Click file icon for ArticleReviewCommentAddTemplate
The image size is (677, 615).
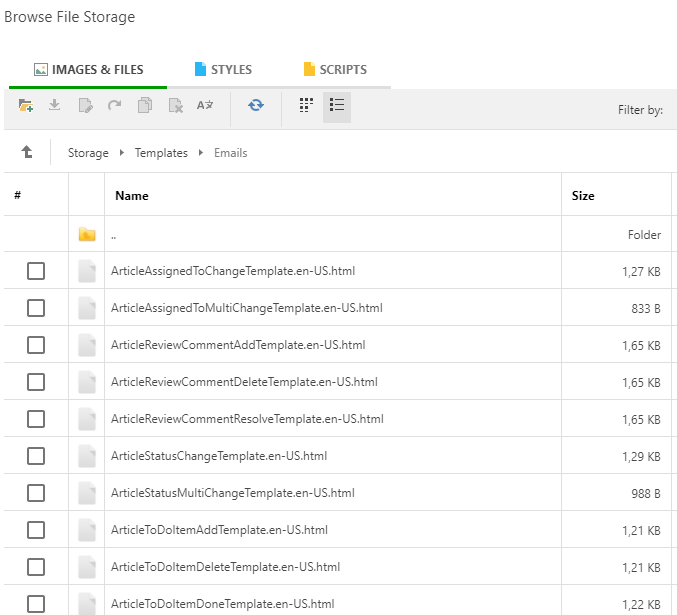click(x=87, y=345)
